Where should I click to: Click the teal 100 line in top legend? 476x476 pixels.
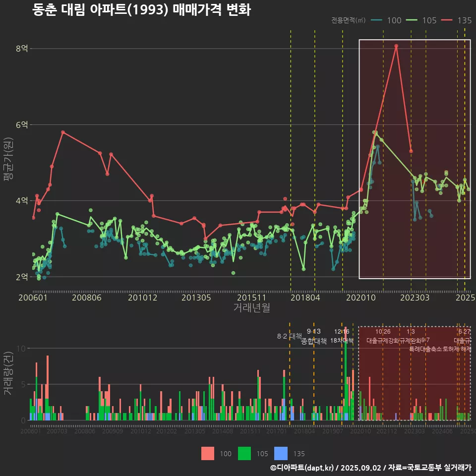(377, 20)
